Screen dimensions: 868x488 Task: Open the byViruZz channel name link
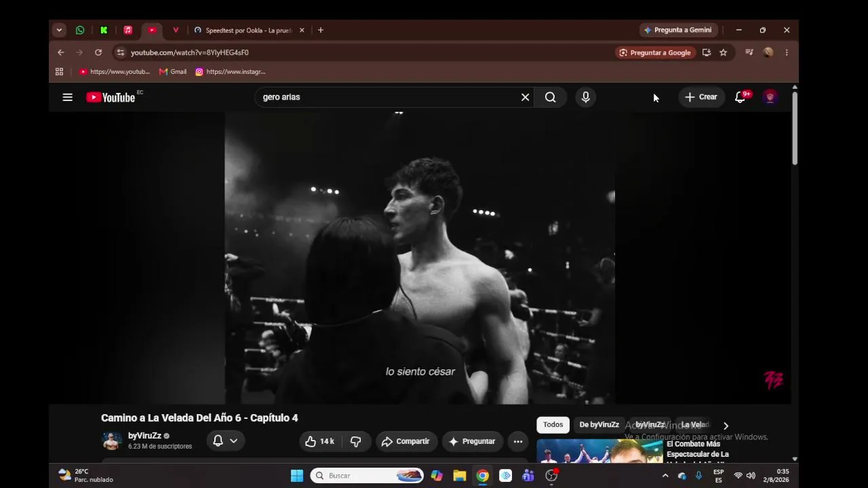[144, 436]
